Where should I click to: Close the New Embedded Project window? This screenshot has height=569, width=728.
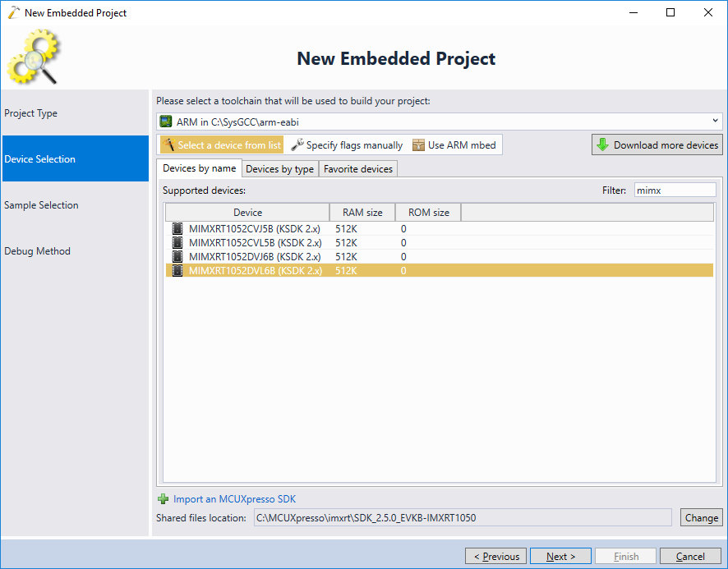[x=708, y=12]
